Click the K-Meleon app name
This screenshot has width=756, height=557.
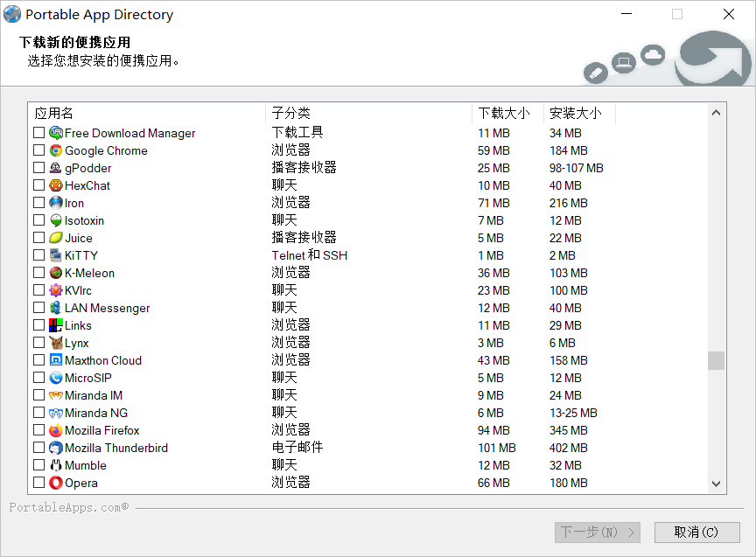point(89,273)
